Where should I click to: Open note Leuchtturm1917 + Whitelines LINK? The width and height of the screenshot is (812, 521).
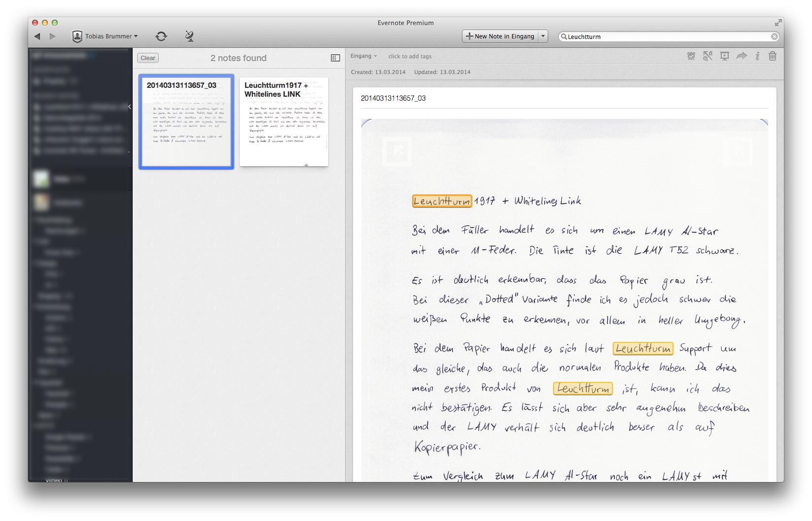tap(284, 122)
